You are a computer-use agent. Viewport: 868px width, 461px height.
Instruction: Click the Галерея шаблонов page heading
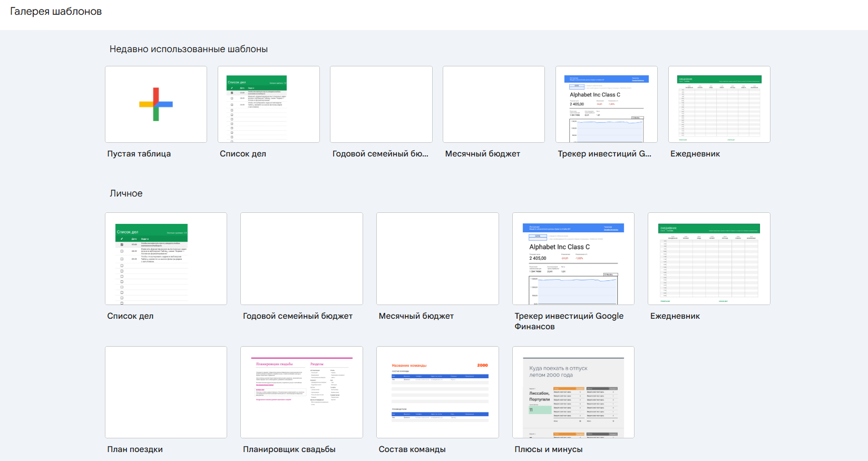tap(56, 12)
